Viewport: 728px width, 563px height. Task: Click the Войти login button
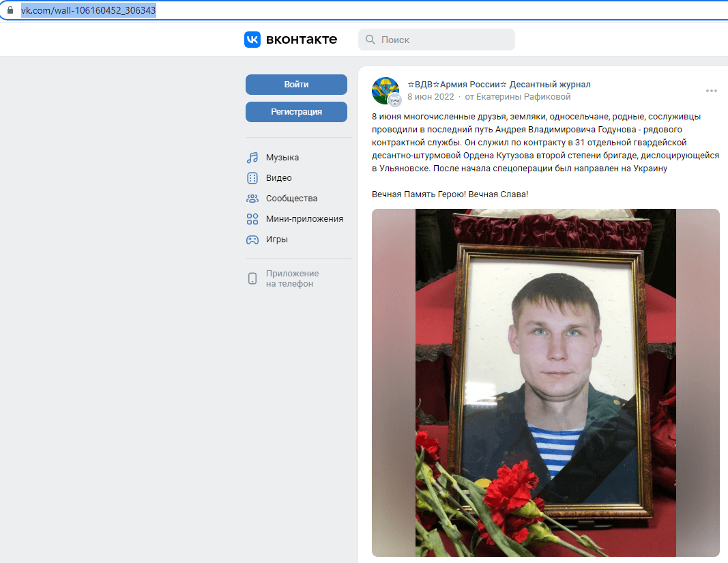click(296, 85)
